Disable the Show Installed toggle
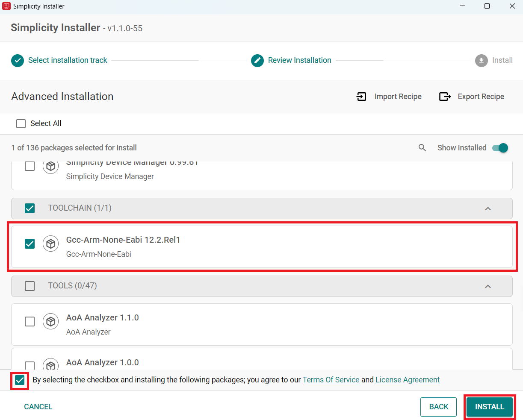Viewport: 523px width, 420px height. 499,147
